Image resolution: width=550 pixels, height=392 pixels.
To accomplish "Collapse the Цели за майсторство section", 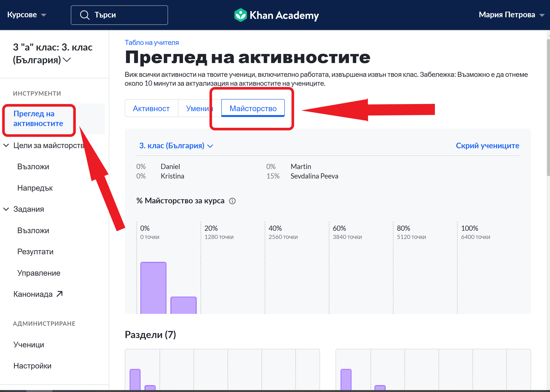I will [x=6, y=145].
